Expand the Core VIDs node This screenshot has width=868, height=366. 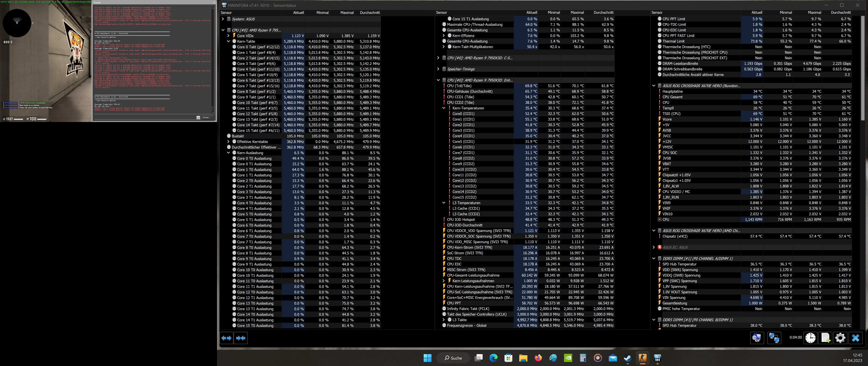tap(229, 36)
